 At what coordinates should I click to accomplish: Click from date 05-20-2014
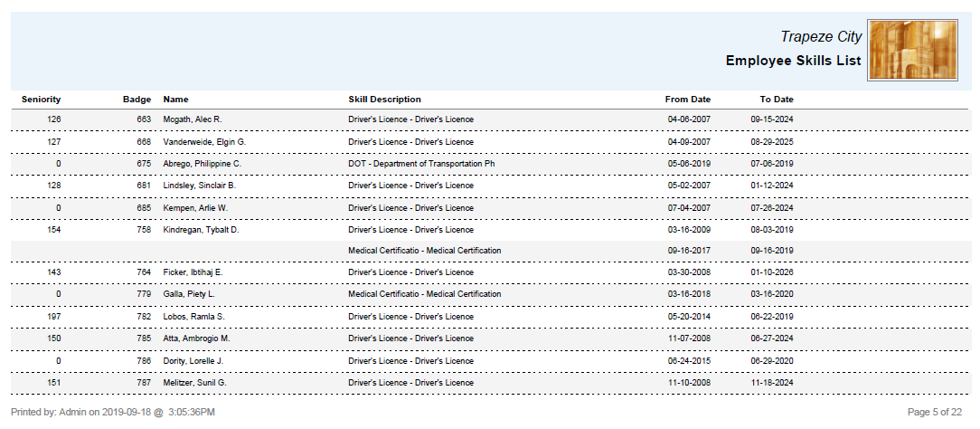pyautogui.click(x=689, y=317)
